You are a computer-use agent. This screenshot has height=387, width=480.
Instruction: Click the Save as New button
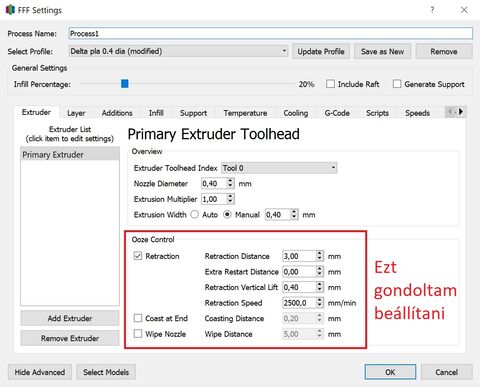click(x=382, y=51)
